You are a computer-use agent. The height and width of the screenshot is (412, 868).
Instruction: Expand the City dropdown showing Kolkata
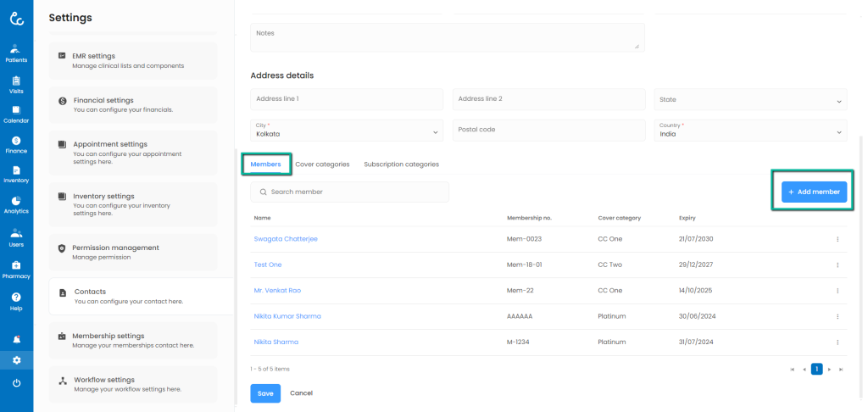(x=346, y=131)
